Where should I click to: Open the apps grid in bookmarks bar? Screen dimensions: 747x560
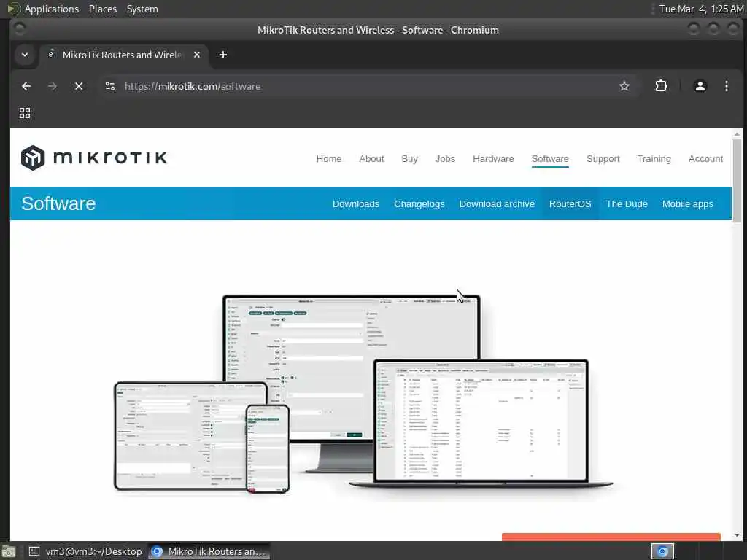coord(25,113)
